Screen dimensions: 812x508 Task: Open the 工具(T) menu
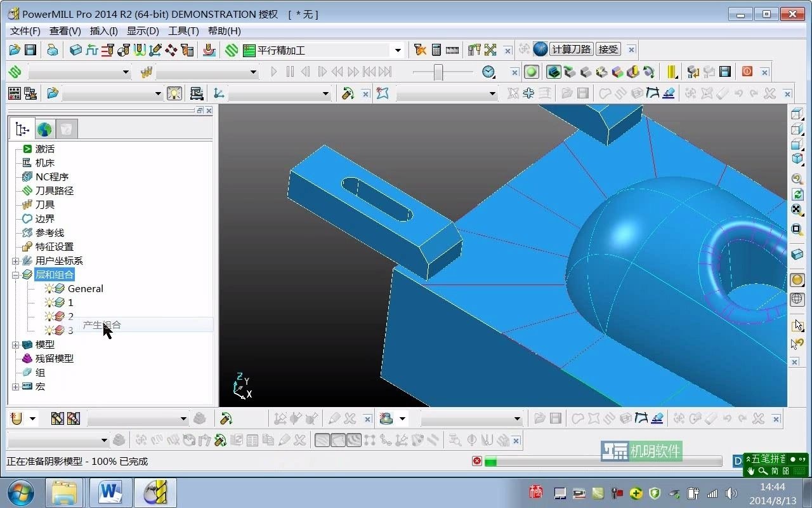click(183, 30)
